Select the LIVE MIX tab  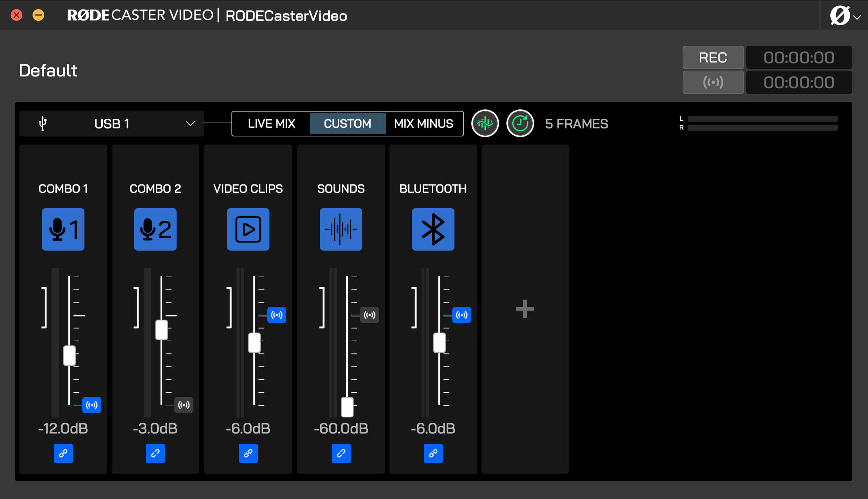coord(271,124)
